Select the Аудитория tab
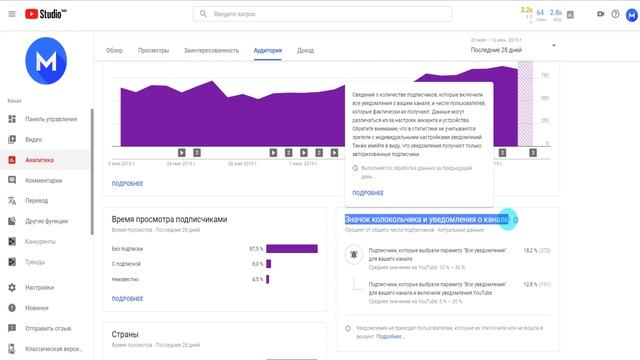The width and height of the screenshot is (640, 360). [268, 51]
